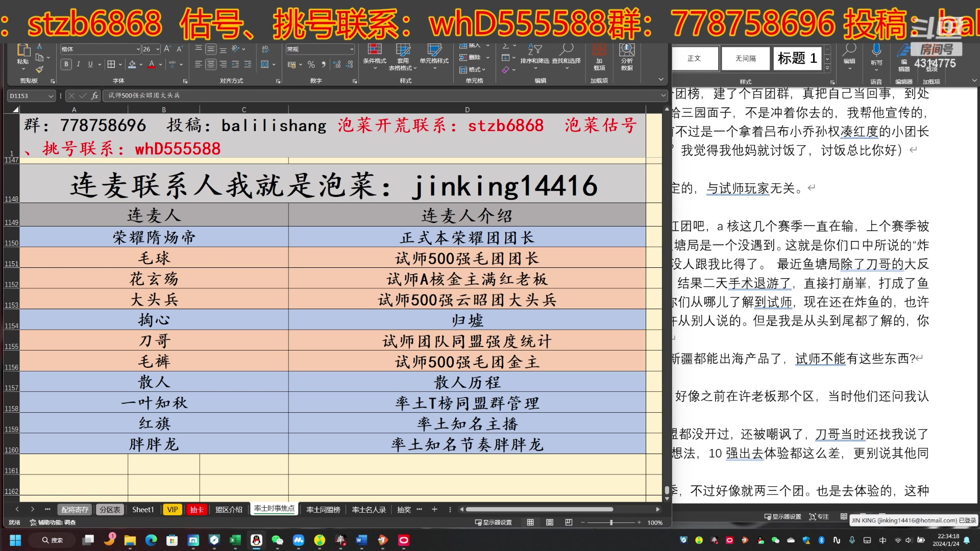Image resolution: width=980 pixels, height=551 pixels.
Task: Open the Name Box dropdown D1153
Action: pos(51,96)
